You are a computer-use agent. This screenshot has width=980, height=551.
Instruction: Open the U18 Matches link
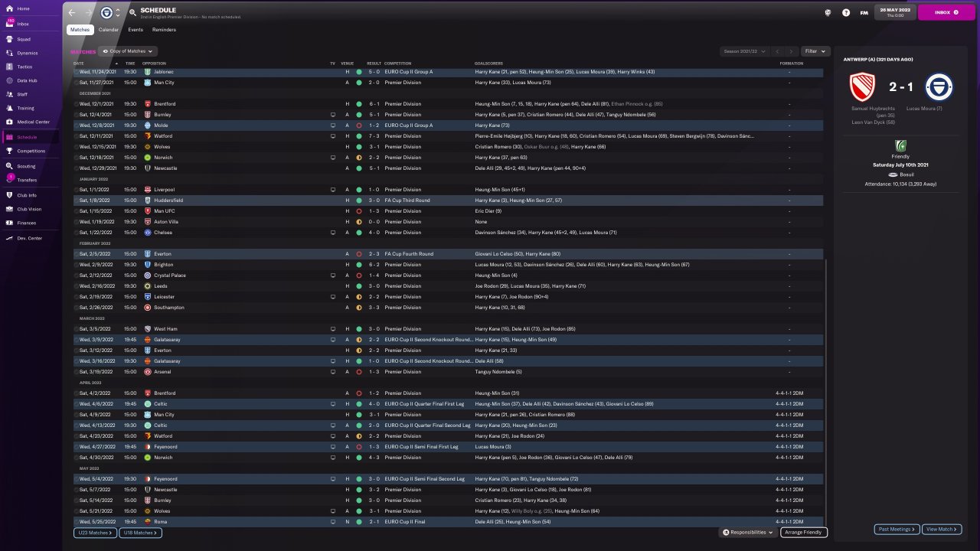pos(140,533)
